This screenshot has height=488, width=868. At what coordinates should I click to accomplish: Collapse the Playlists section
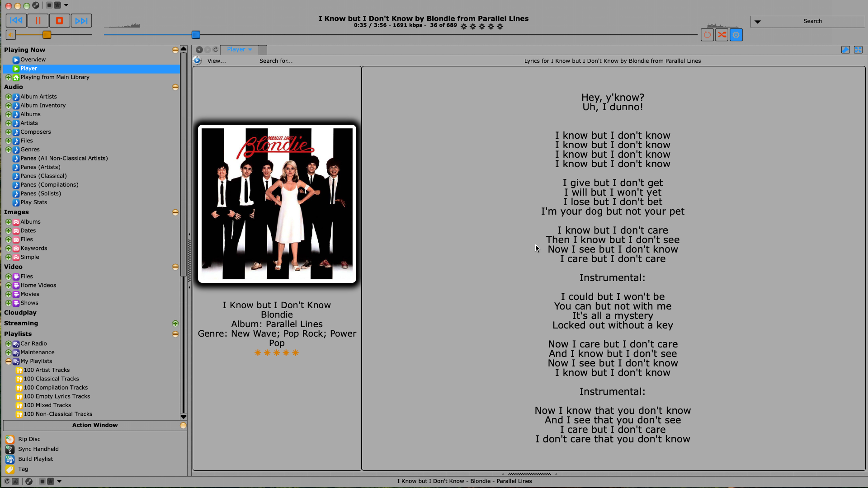pyautogui.click(x=175, y=334)
